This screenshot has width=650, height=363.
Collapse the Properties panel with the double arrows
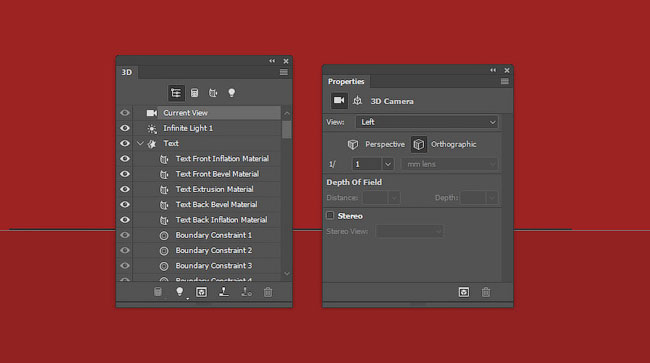[x=493, y=70]
